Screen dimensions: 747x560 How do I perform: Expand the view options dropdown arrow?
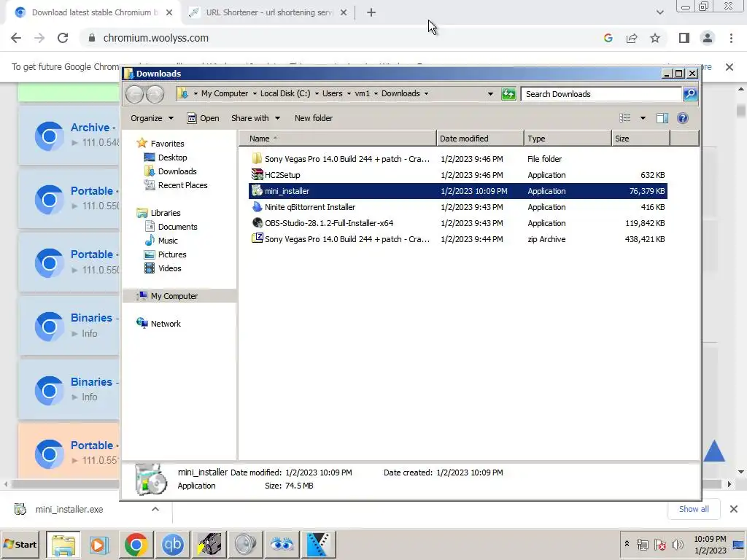point(643,118)
